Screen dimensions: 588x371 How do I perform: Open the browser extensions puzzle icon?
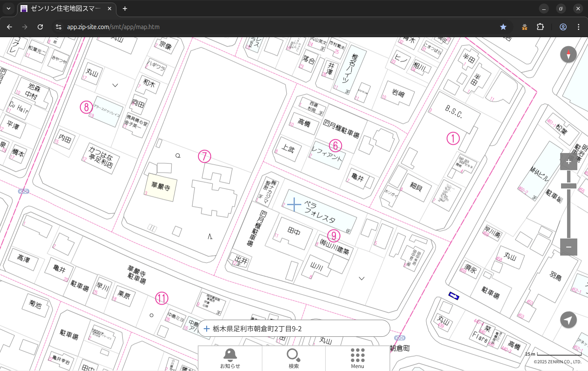[540, 27]
